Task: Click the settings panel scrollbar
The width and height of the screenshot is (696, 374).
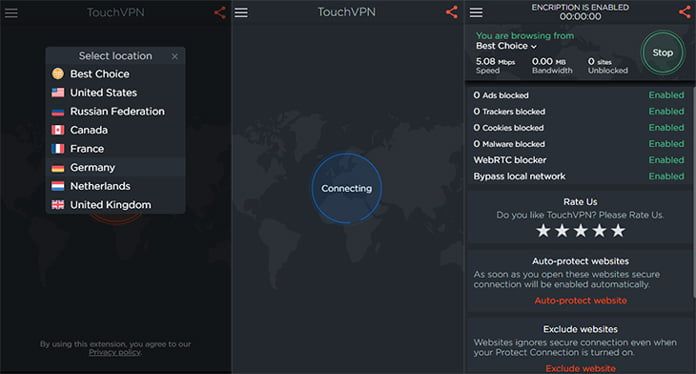Action: click(x=693, y=191)
